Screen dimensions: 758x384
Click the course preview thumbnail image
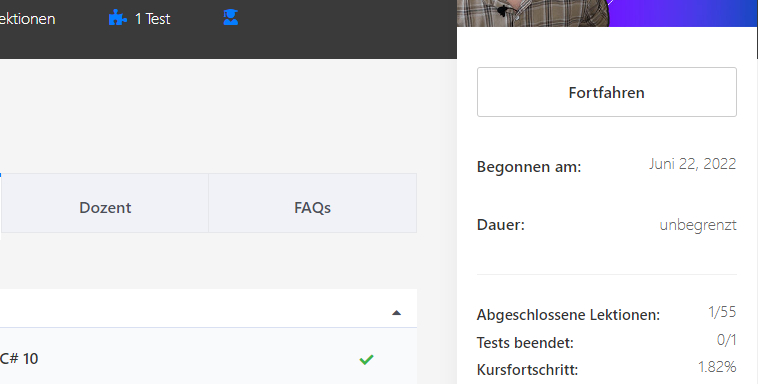click(607, 13)
